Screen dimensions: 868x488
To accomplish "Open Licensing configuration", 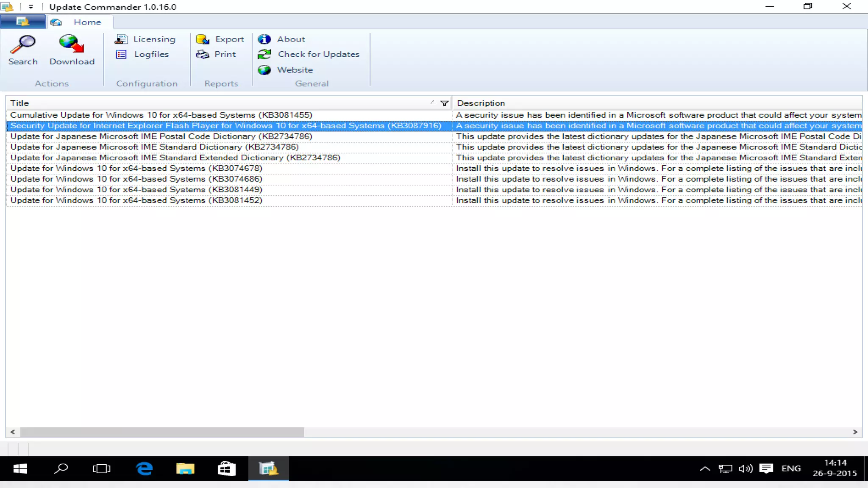I will click(x=145, y=39).
